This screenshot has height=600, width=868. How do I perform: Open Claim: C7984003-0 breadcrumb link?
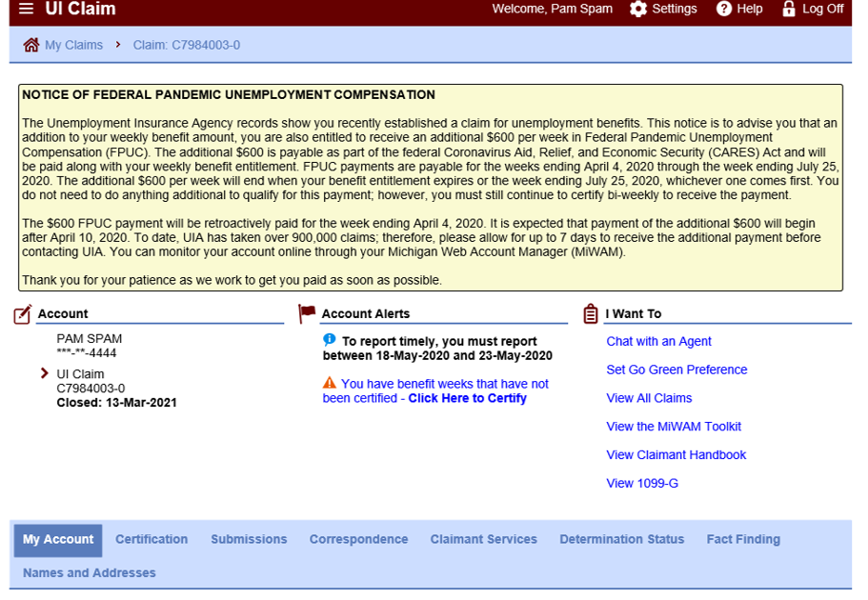tap(187, 45)
